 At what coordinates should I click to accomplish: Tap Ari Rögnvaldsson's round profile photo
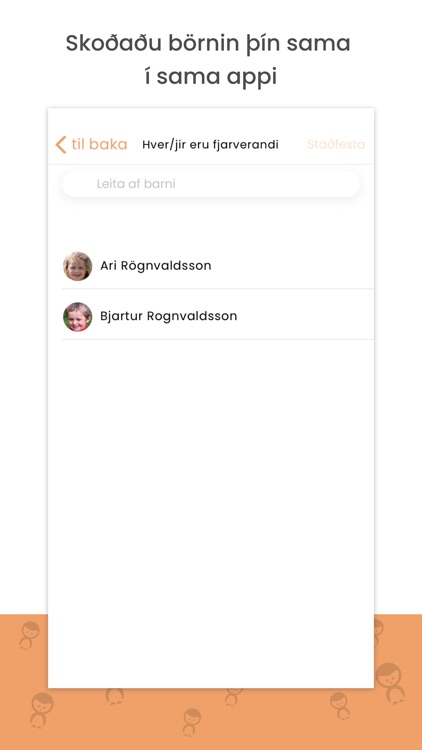click(x=78, y=266)
